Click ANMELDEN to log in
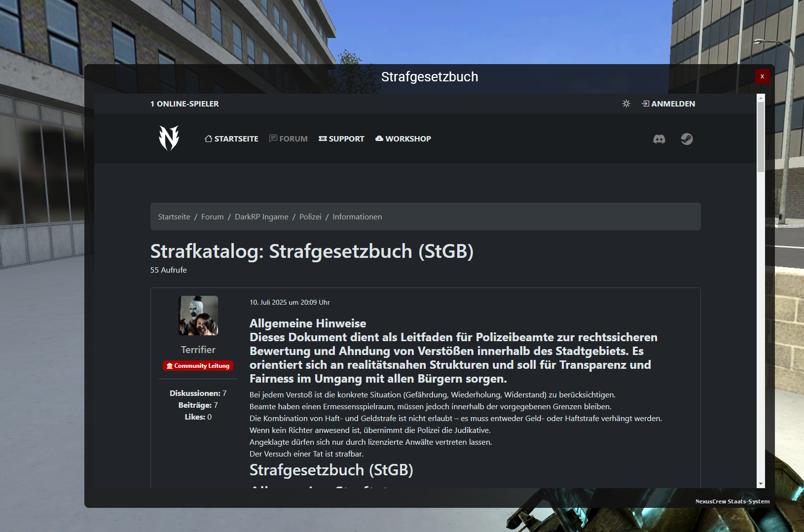Screen dimensions: 804x532 tap(674, 104)
